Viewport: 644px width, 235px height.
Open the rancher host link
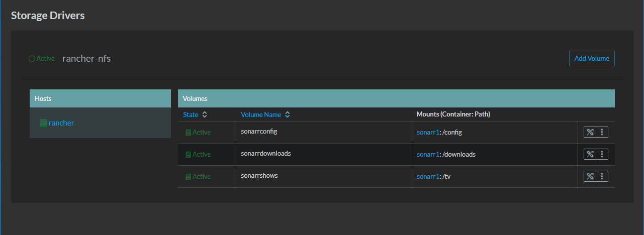(61, 123)
